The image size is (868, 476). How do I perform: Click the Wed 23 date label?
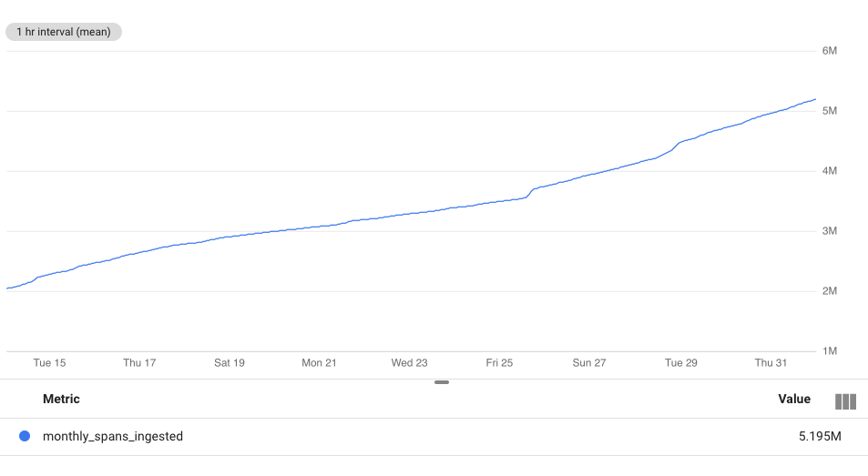pos(409,362)
